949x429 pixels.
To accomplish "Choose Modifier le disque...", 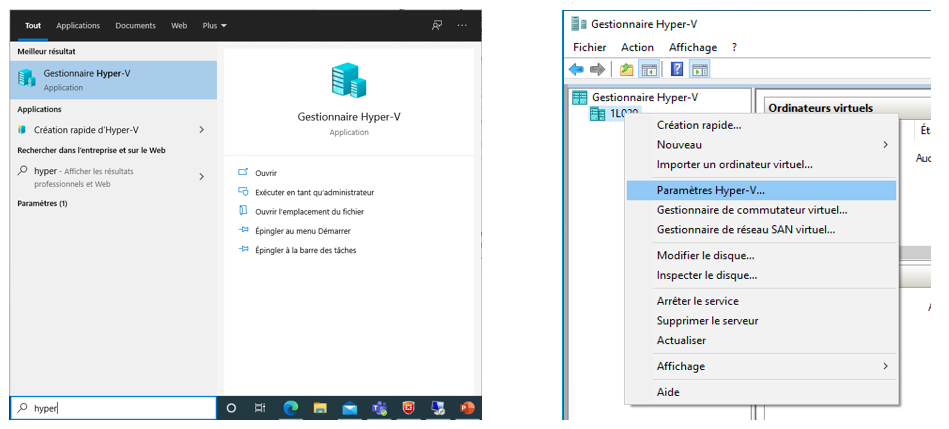I will (761, 255).
